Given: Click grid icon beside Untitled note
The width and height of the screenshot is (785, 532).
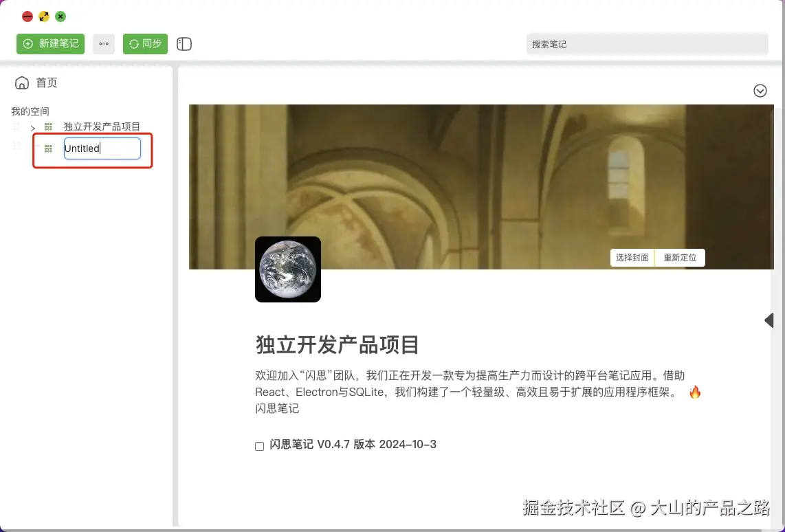Looking at the screenshot, I should tap(48, 148).
